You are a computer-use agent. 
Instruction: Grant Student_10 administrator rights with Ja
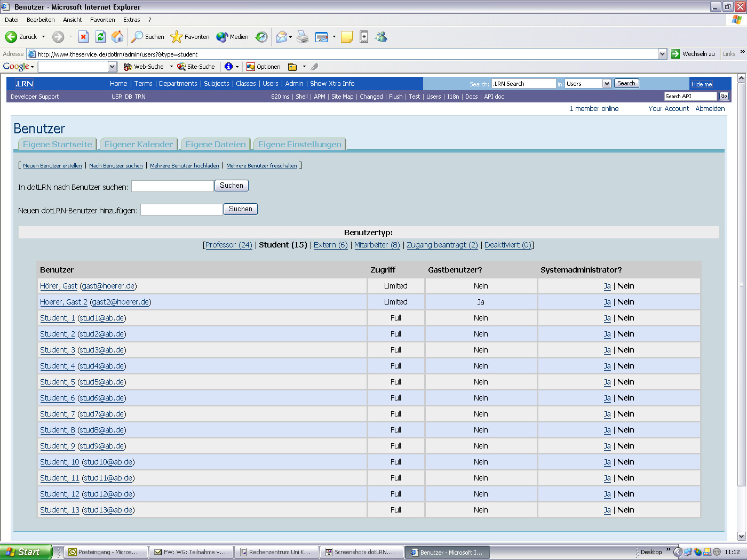point(607,462)
